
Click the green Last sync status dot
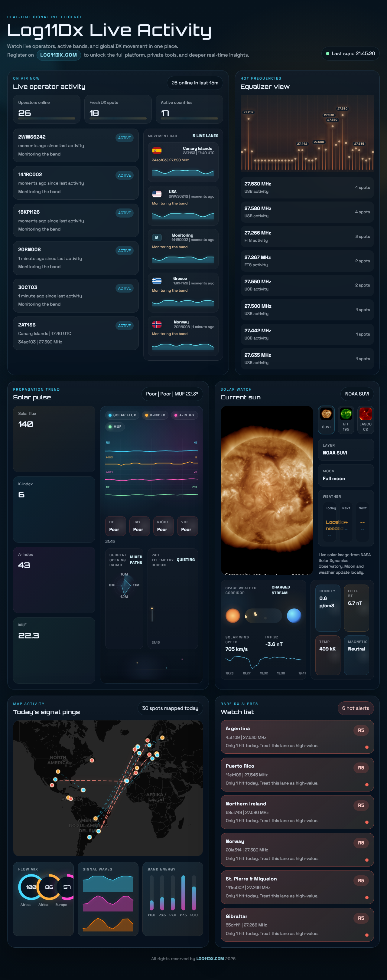point(327,54)
